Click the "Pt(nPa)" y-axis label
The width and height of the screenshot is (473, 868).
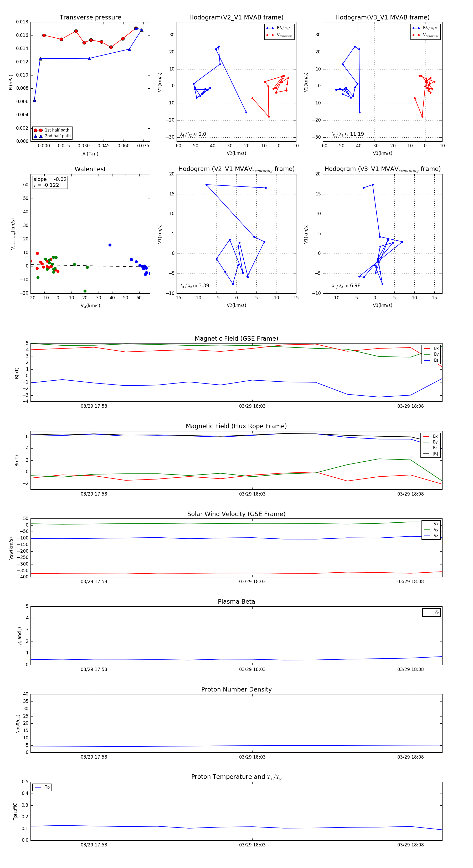[11, 82]
